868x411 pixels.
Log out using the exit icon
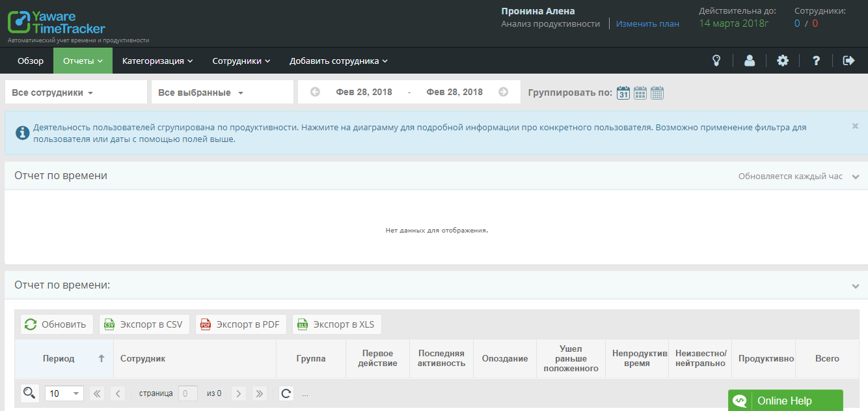848,61
